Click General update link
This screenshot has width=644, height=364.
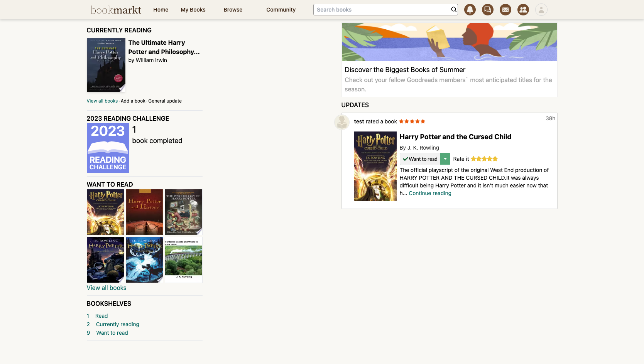pyautogui.click(x=165, y=101)
